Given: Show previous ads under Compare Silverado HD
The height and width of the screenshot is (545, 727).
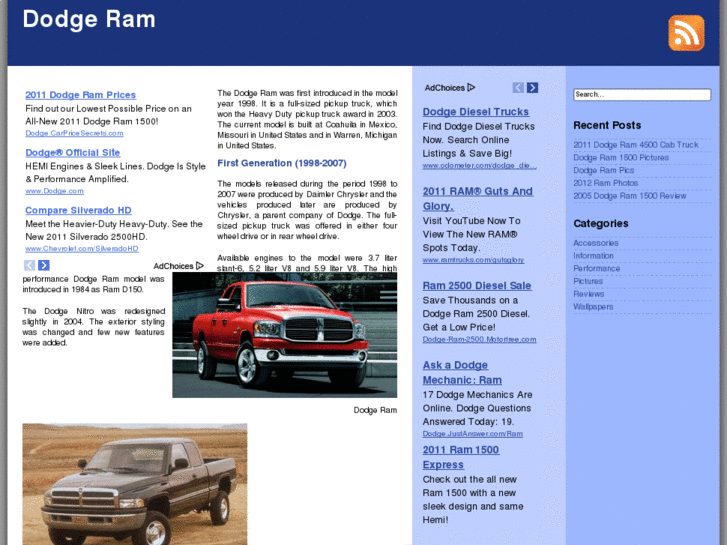Looking at the screenshot, I should [29, 265].
